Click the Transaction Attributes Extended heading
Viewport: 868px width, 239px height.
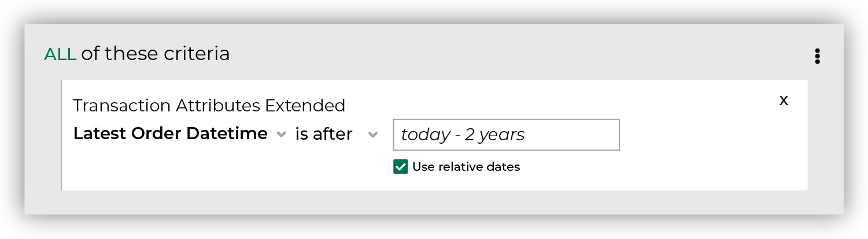click(209, 106)
